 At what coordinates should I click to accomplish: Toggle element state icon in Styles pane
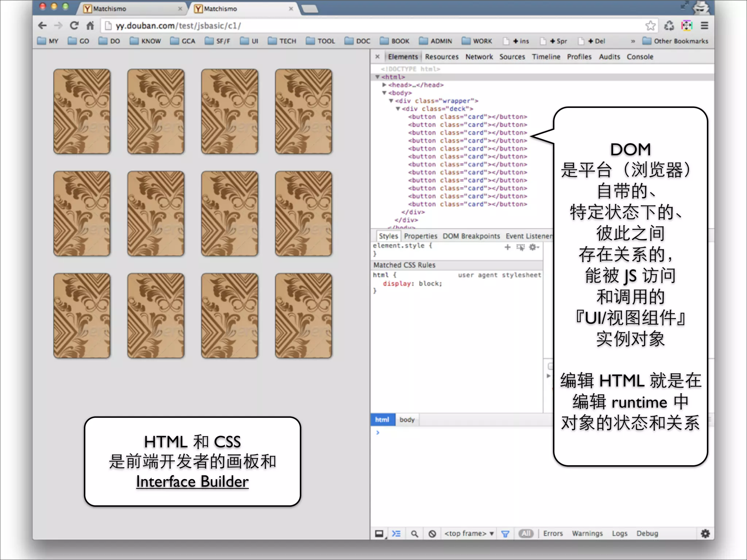tap(520, 247)
